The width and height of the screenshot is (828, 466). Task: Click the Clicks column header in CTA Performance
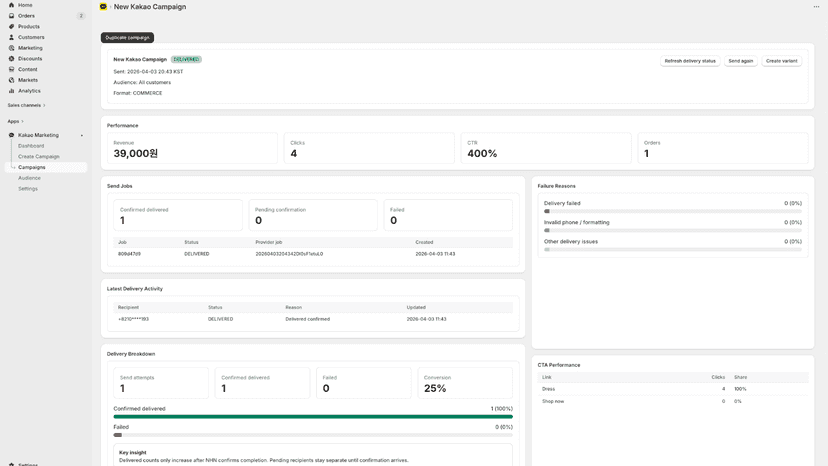pos(718,377)
